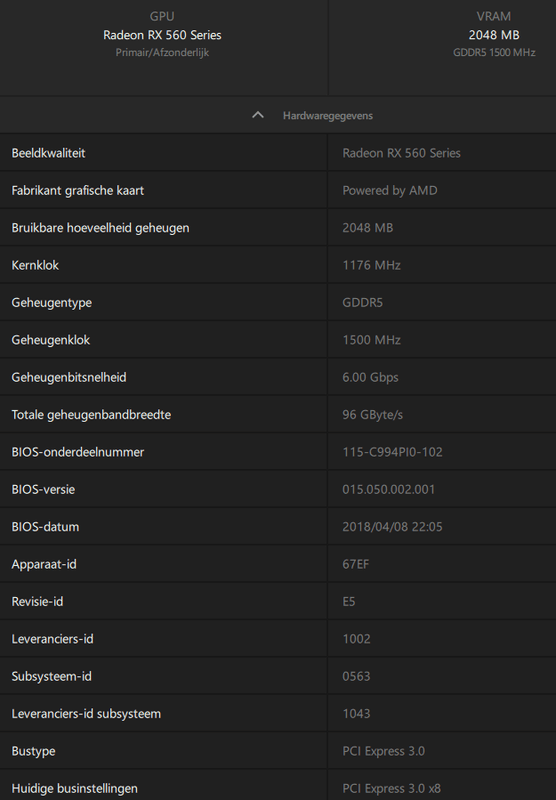Viewport: 556px width, 800px height.
Task: Select the GPU Radeon RX 560 Series tile
Action: (x=163, y=47)
